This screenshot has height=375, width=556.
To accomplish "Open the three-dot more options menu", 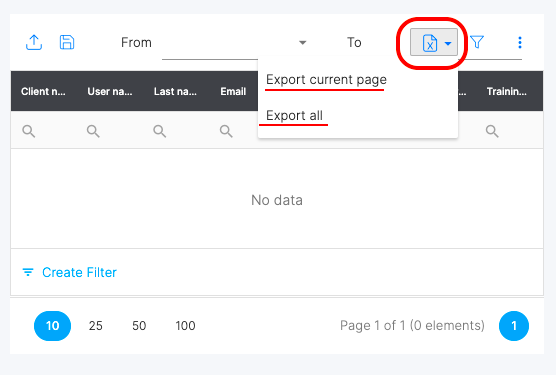I will (520, 43).
